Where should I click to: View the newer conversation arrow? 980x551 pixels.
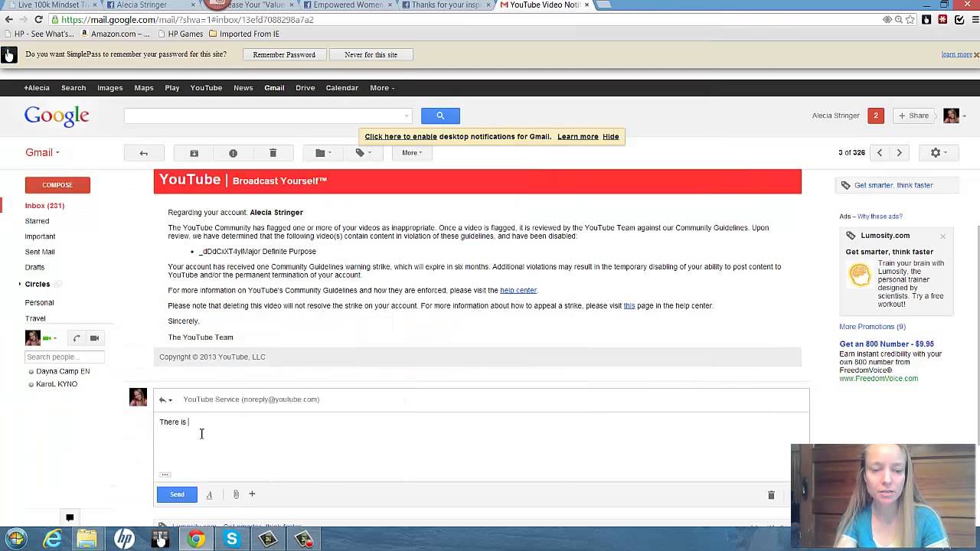point(880,153)
